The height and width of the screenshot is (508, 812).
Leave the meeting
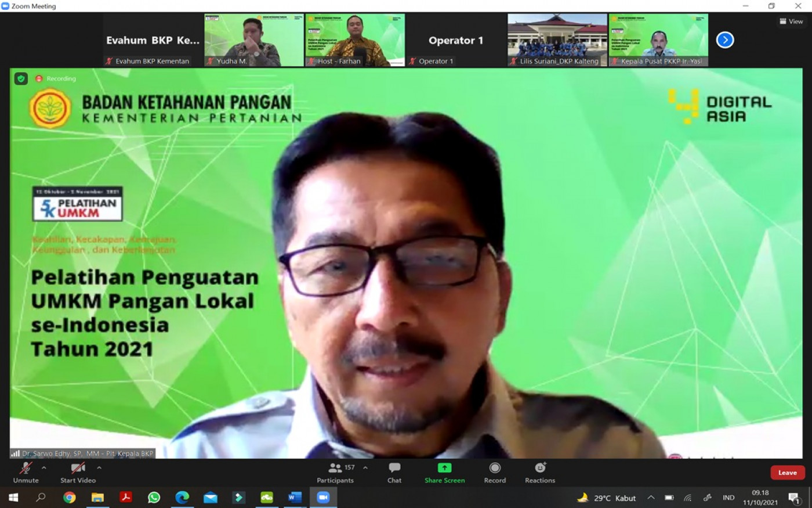787,473
